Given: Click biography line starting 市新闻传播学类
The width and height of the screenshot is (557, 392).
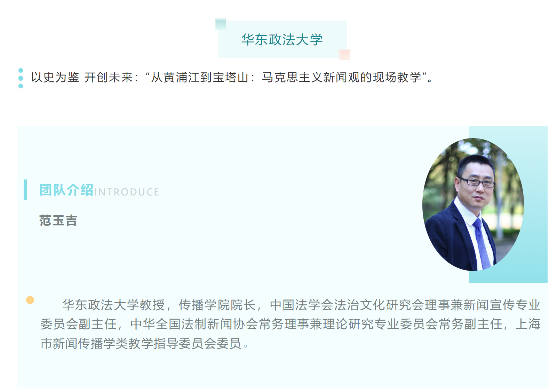Looking at the screenshot, I should (x=145, y=344).
